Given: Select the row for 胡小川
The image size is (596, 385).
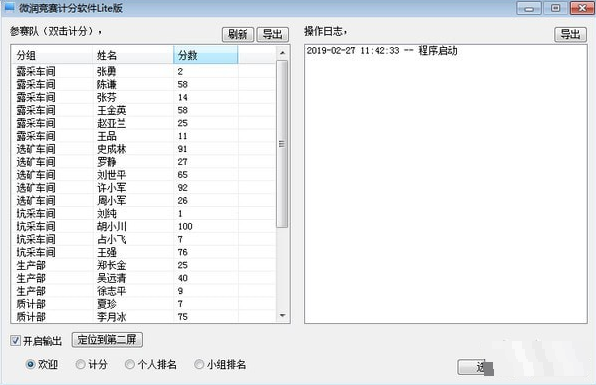Looking at the screenshot, I should pos(143,226).
